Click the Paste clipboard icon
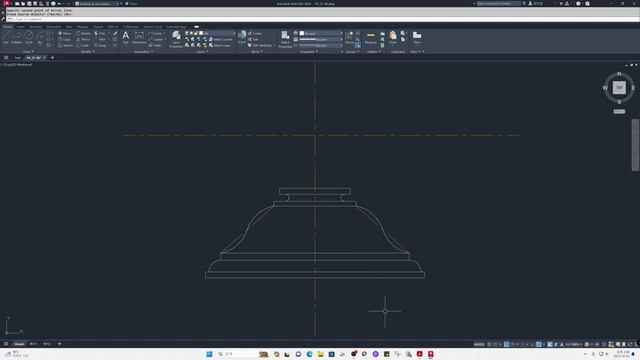 click(393, 37)
